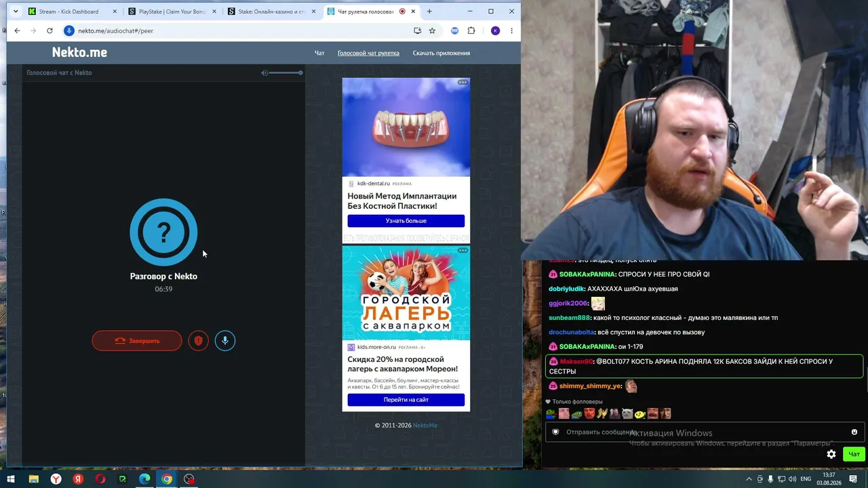Click the install app icon in address bar
Screen dimensions: 868x488
point(417,30)
